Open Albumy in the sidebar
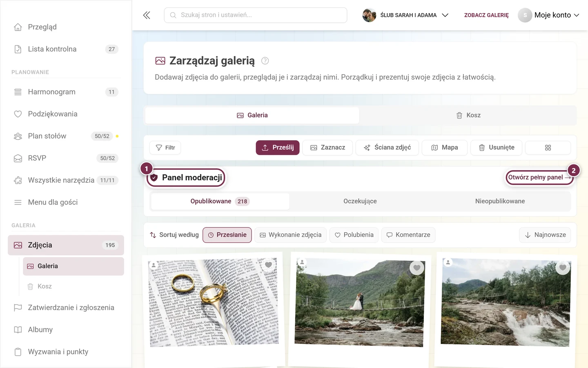 coord(66,330)
